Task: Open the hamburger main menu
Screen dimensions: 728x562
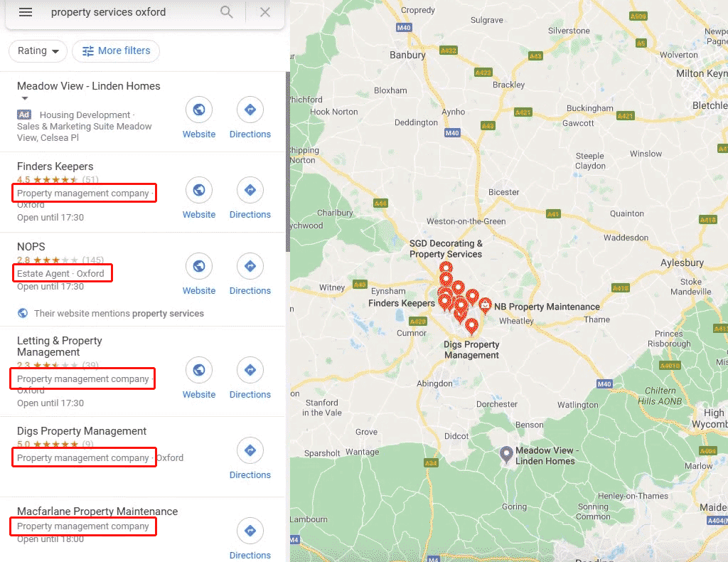Action: point(26,12)
